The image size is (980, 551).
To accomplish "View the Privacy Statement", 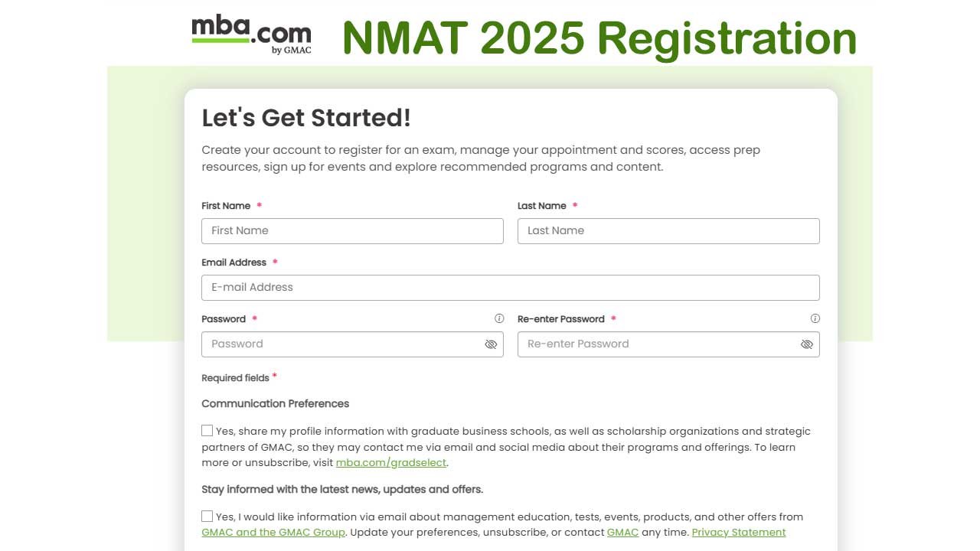I will tap(738, 532).
